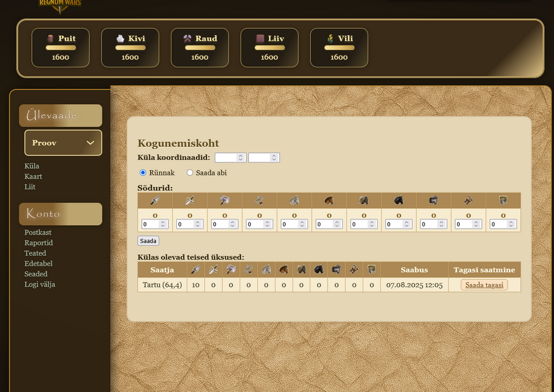Click the Liiv resource progress bar
554x392 pixels.
[269, 48]
